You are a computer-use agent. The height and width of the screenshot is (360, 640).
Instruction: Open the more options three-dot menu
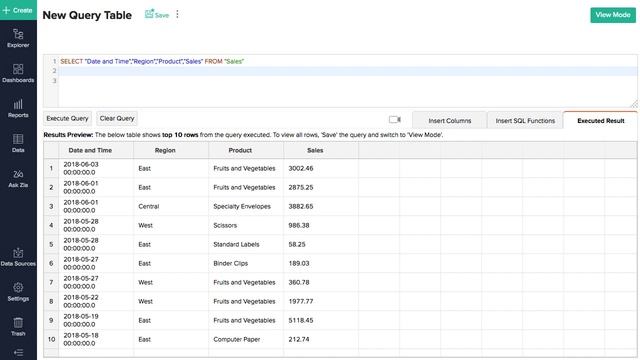tap(177, 14)
